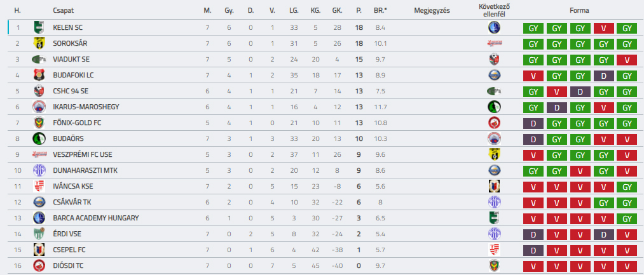Open the BARCA ACADEMY HUNGARY team link
Viewport: 644px width, 275px height.
pos(96,218)
